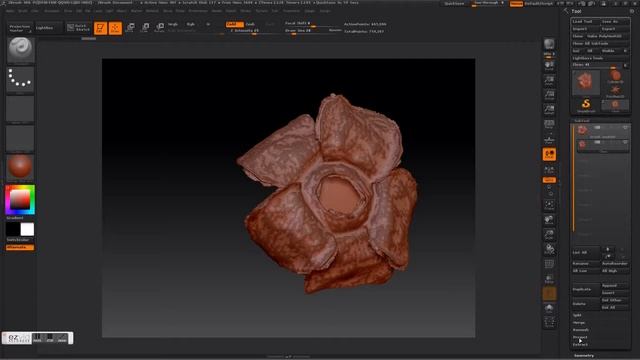Toggle Draw mode button
640x360 pixels.
click(x=116, y=28)
